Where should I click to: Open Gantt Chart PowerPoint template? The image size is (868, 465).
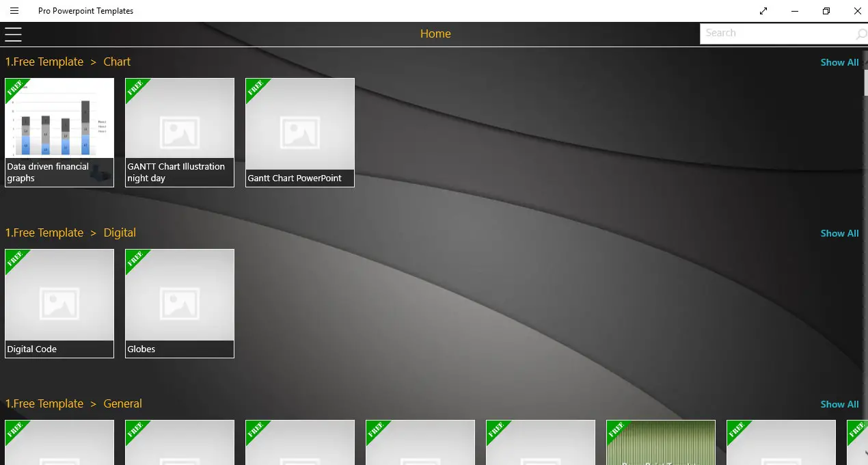pos(300,133)
